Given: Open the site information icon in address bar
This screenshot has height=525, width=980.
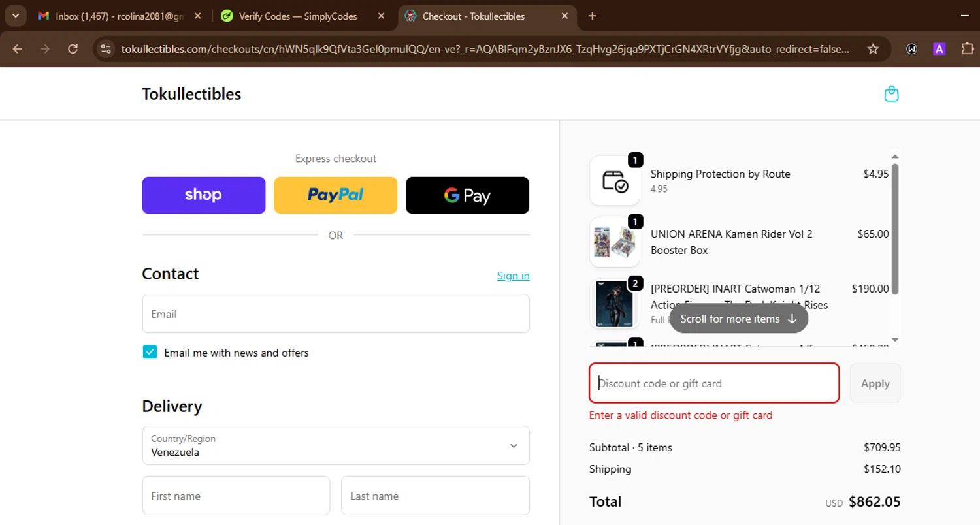Looking at the screenshot, I should pos(106,49).
